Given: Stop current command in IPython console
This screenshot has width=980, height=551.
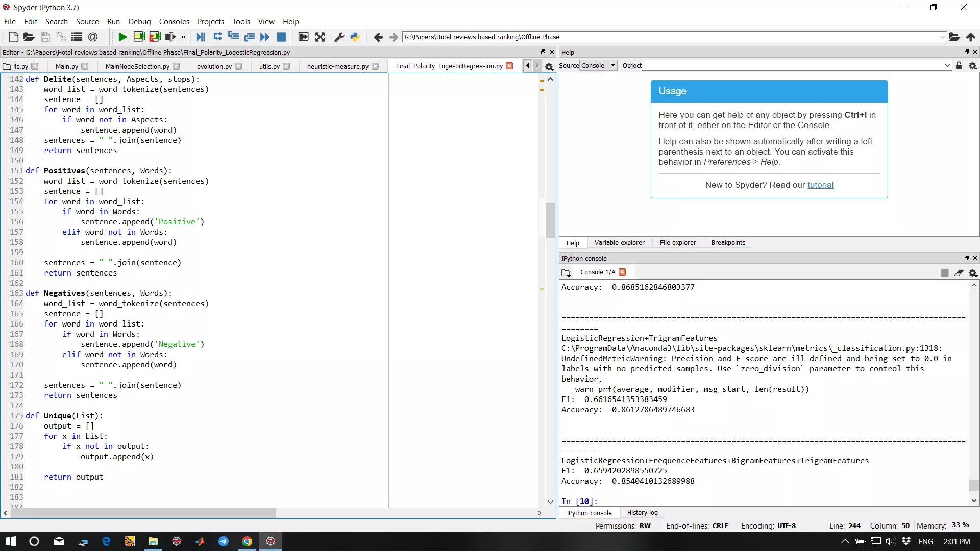Looking at the screenshot, I should click(x=945, y=273).
